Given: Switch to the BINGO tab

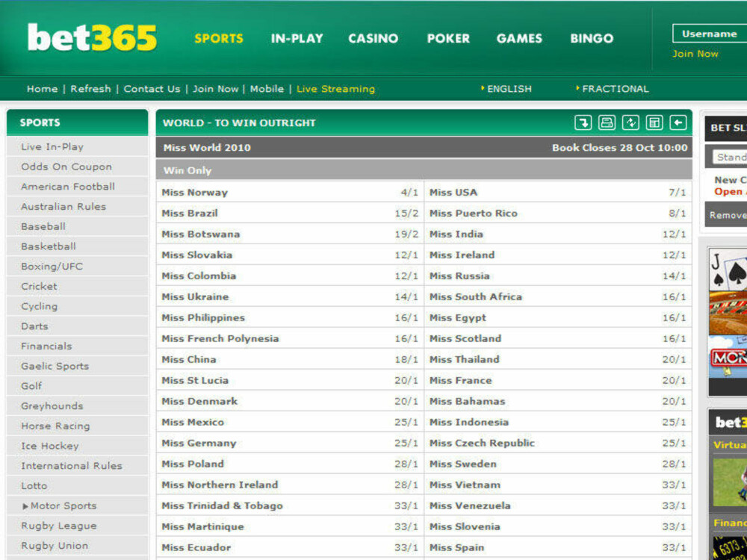Looking at the screenshot, I should click(592, 38).
